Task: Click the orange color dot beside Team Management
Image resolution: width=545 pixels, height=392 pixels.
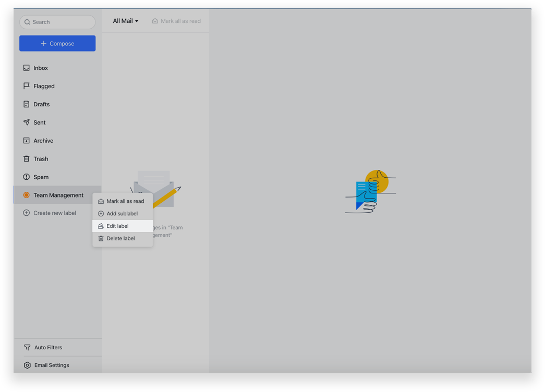Action: 26,194
